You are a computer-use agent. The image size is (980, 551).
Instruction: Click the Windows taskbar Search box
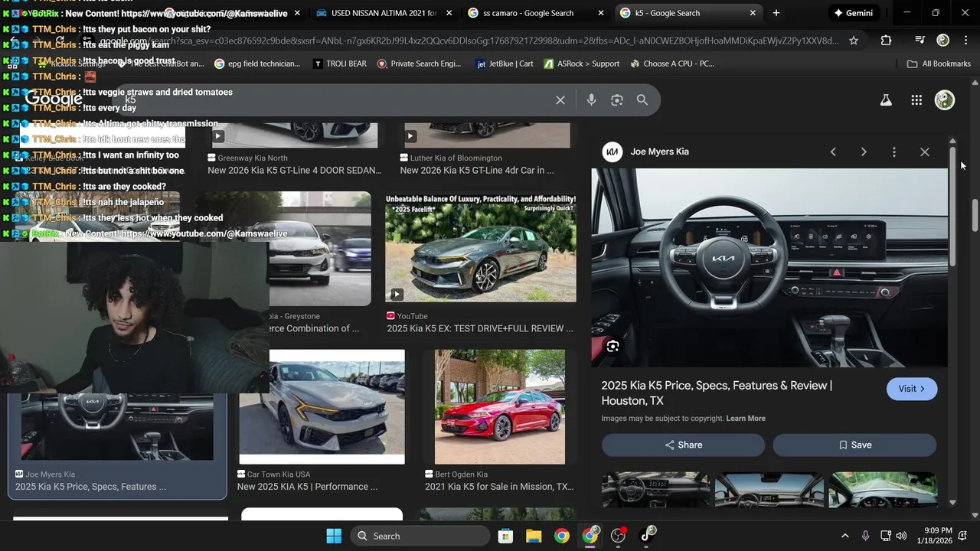[x=420, y=536]
